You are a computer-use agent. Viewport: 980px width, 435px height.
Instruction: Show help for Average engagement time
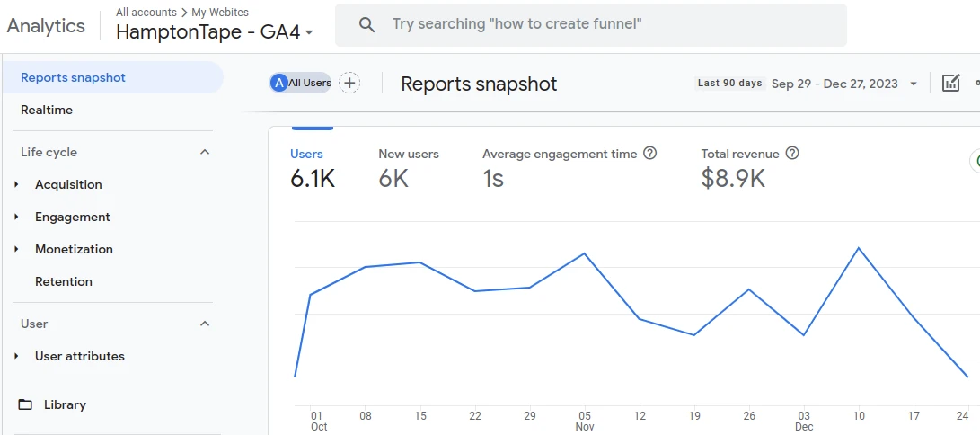(x=650, y=153)
